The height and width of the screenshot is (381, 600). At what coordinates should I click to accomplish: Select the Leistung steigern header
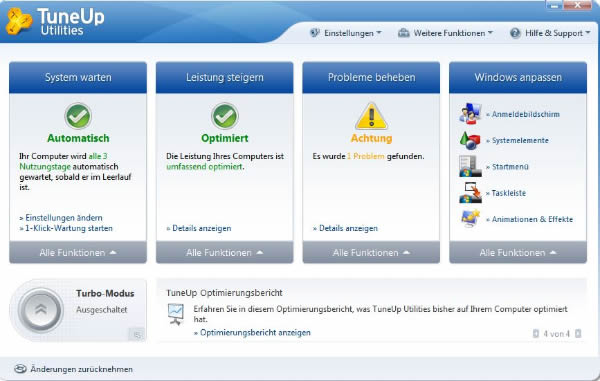(225, 77)
